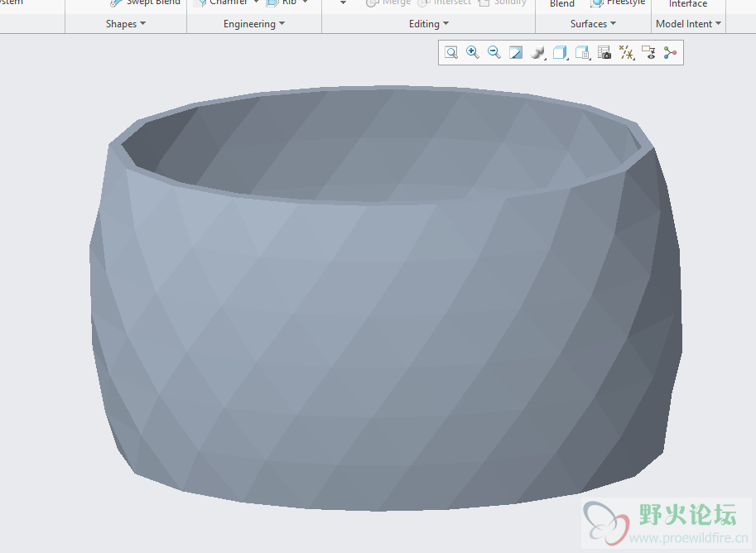Open the Surfaces group menu

point(593,24)
